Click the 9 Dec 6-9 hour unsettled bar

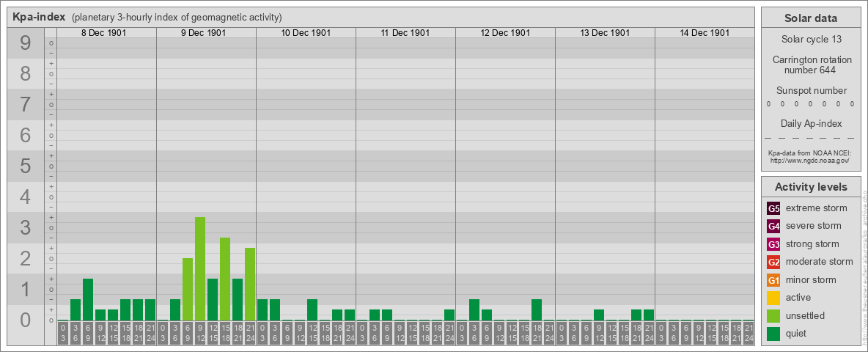point(188,289)
